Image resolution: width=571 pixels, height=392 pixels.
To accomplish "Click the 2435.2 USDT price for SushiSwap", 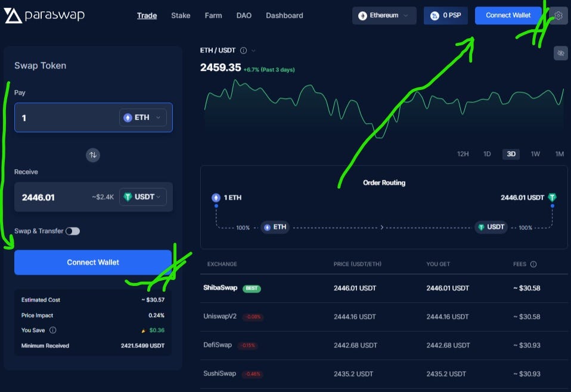I will coord(353,374).
